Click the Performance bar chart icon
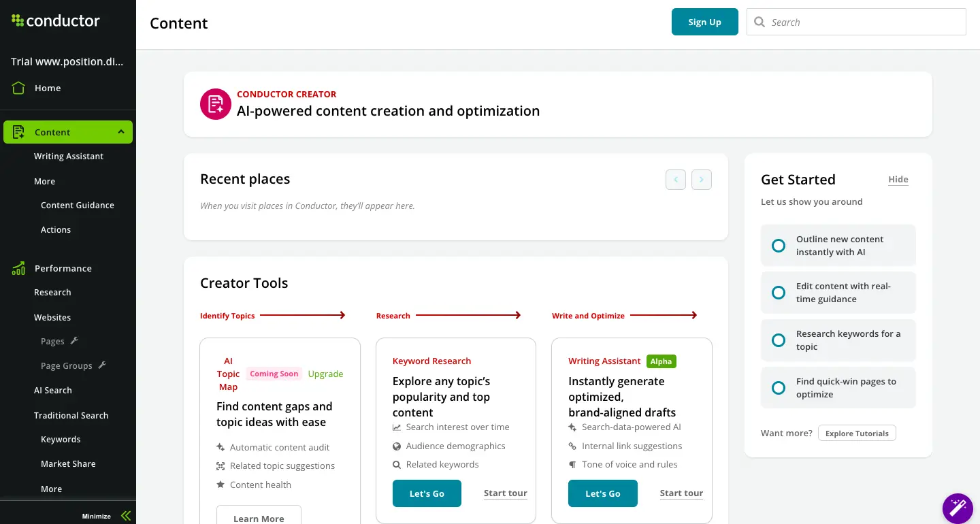This screenshot has height=524, width=980. (x=18, y=269)
